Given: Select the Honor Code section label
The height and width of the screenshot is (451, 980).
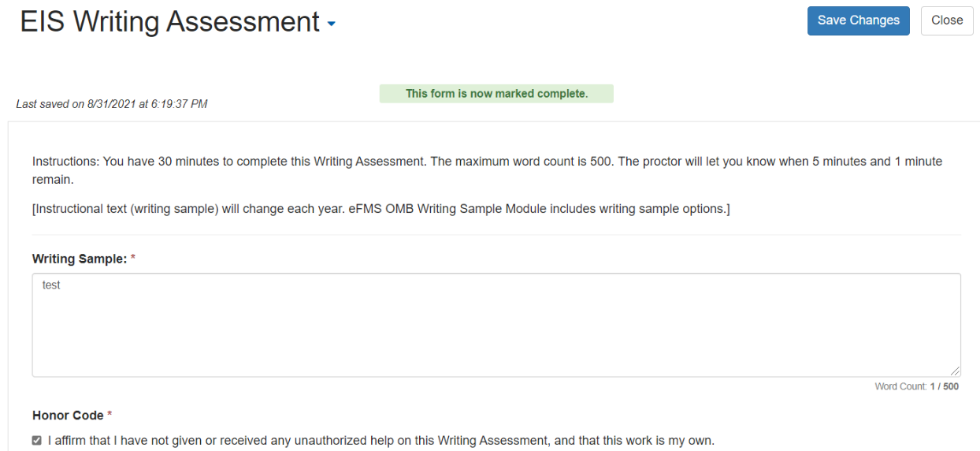Looking at the screenshot, I should [68, 416].
